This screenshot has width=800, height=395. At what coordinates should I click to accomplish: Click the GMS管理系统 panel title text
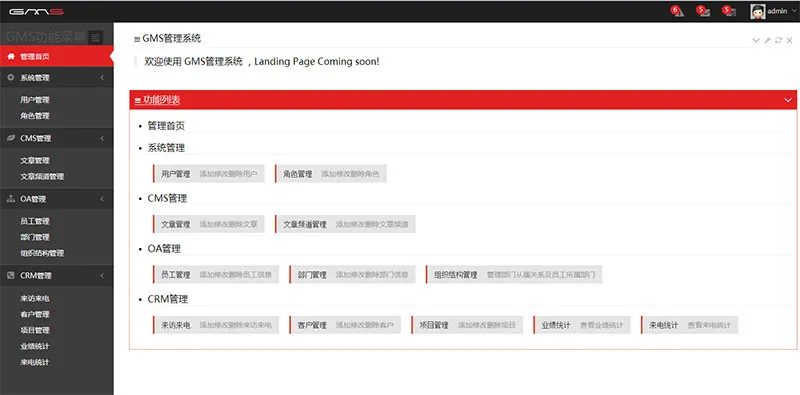pyautogui.click(x=171, y=38)
